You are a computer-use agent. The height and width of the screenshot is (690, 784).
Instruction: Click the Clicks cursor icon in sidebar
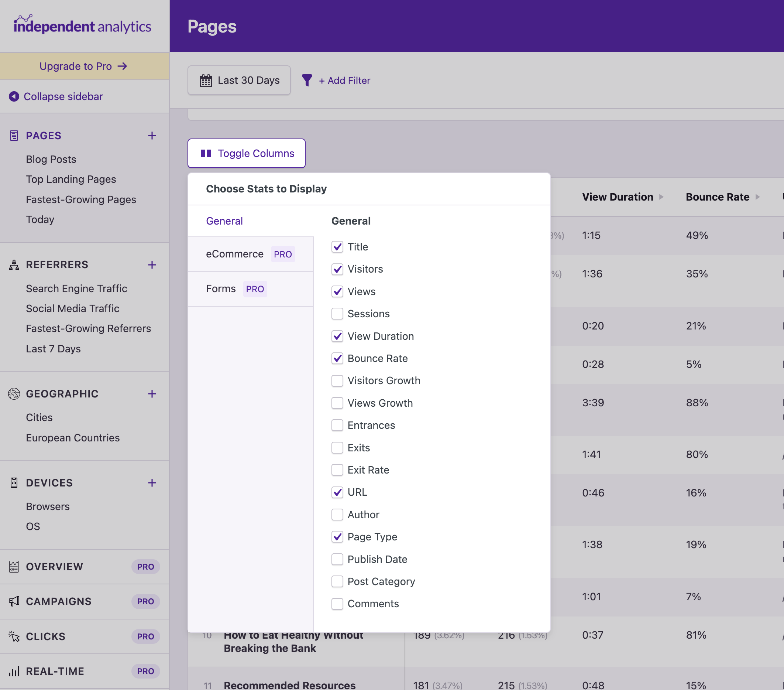pyautogui.click(x=14, y=636)
